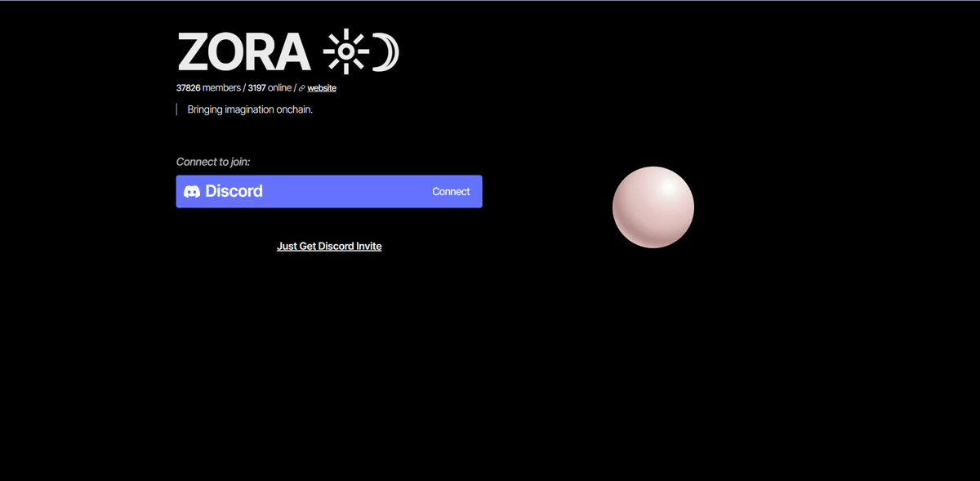Image resolution: width=980 pixels, height=481 pixels.
Task: Click the ZORA heading letter Z
Action: [x=194, y=53]
